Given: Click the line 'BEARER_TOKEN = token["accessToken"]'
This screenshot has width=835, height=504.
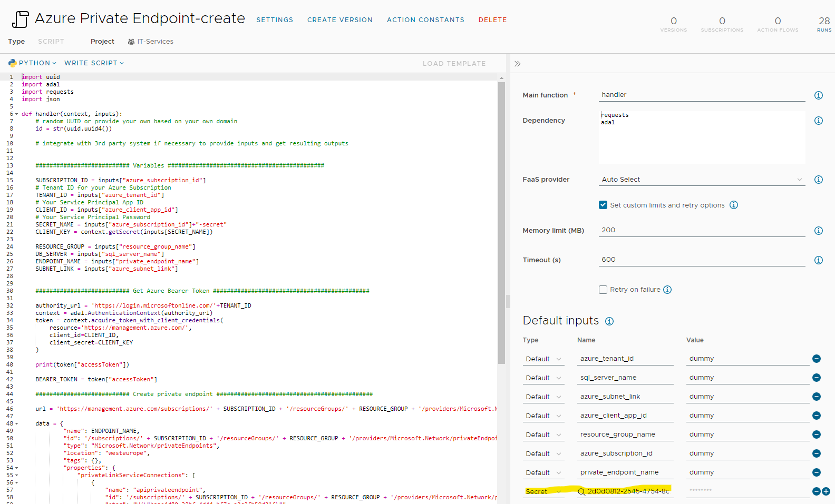Looking at the screenshot, I should [x=96, y=379].
